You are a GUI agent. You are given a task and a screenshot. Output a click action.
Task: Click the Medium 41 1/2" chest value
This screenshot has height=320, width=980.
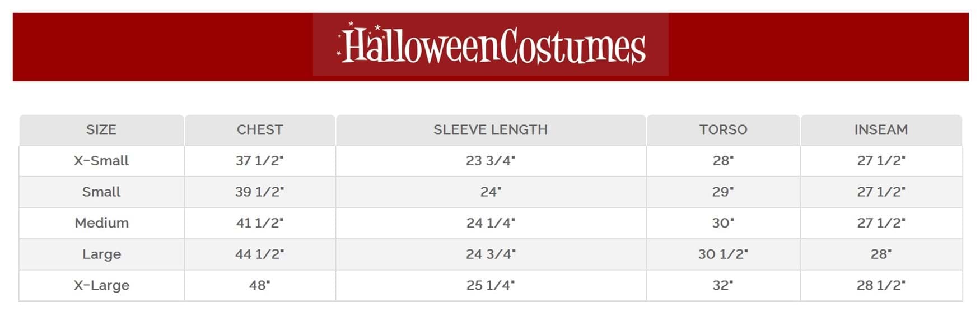coord(259,223)
